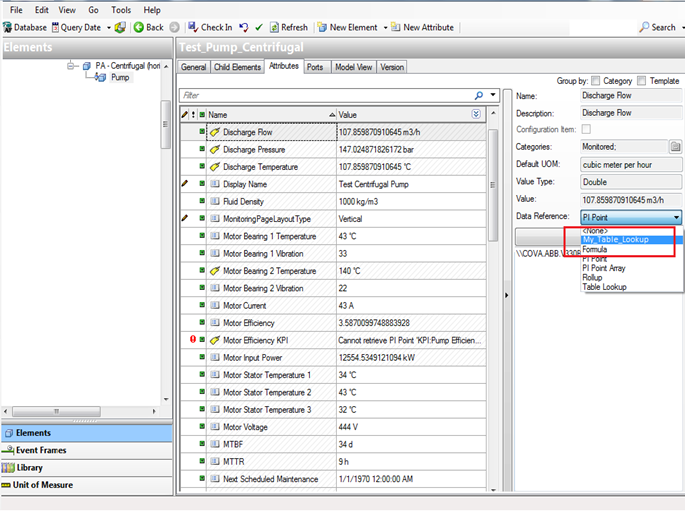Screen dimensions: 691x521
Task: Open the filter options dropdown arrow
Action: coord(493,95)
